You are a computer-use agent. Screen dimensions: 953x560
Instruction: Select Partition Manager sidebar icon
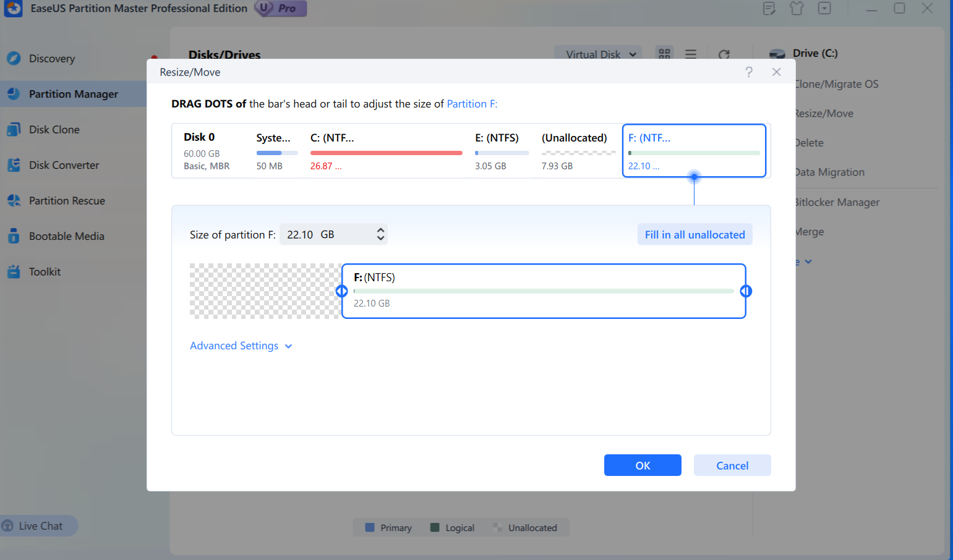click(x=14, y=94)
